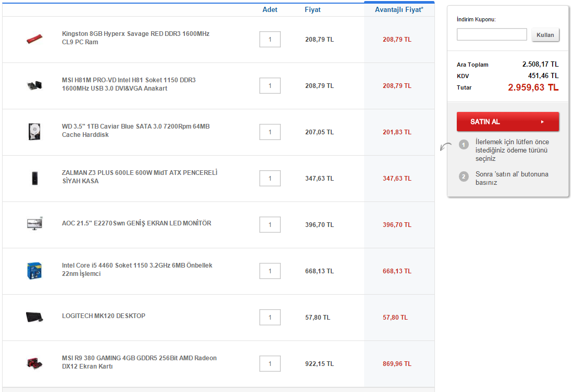
Task: Click the Logitech MK120 keyboard image
Action: 34,317
